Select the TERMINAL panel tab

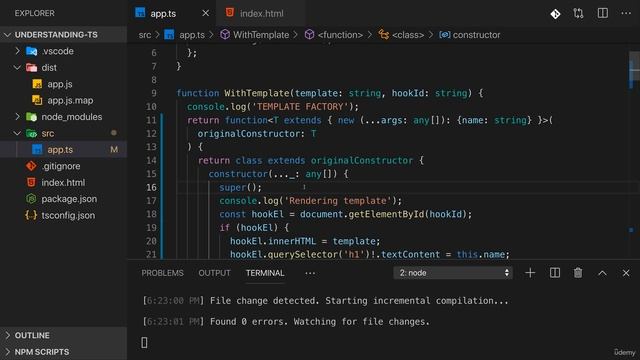[x=265, y=273]
